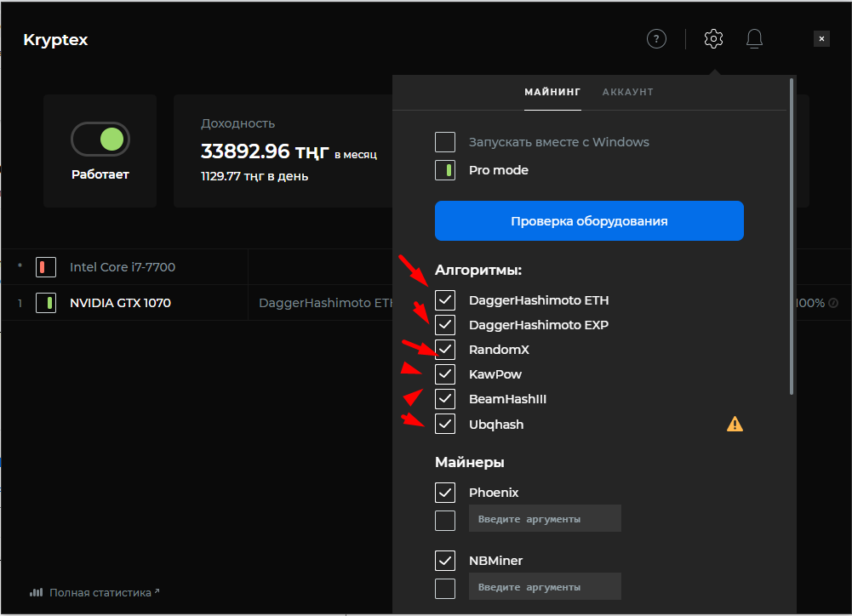Image resolution: width=852 pixels, height=616 pixels.
Task: Click the 33892.96 тңг monthly income value
Action: 265,151
